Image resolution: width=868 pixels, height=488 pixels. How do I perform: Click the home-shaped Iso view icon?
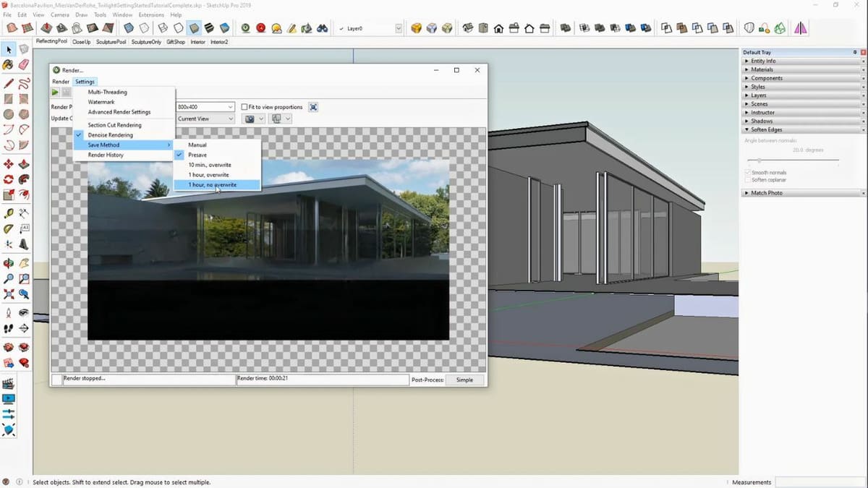click(x=498, y=28)
